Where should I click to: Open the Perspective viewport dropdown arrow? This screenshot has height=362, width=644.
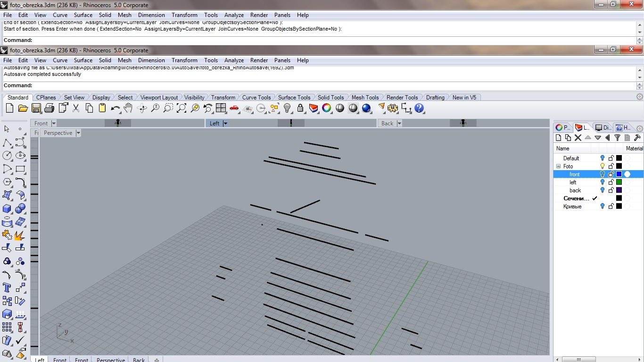coord(78,133)
